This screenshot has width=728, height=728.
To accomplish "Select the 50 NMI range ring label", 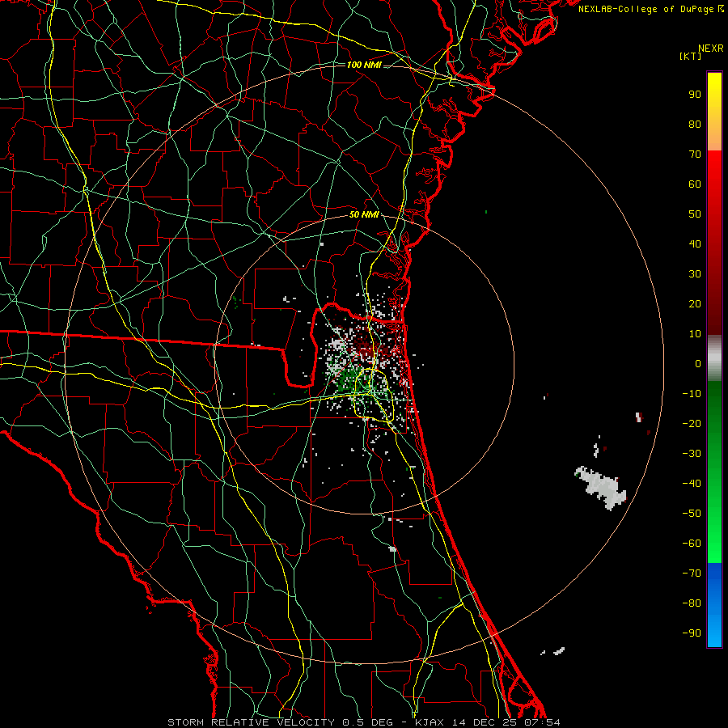I will (364, 214).
